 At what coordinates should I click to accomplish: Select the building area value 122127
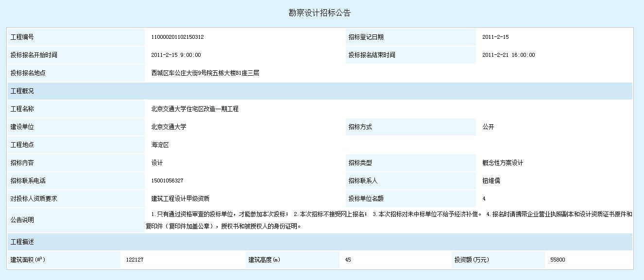coord(135,260)
